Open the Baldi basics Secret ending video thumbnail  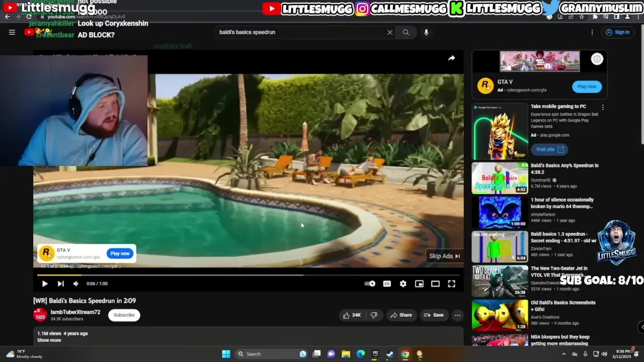[500, 246]
